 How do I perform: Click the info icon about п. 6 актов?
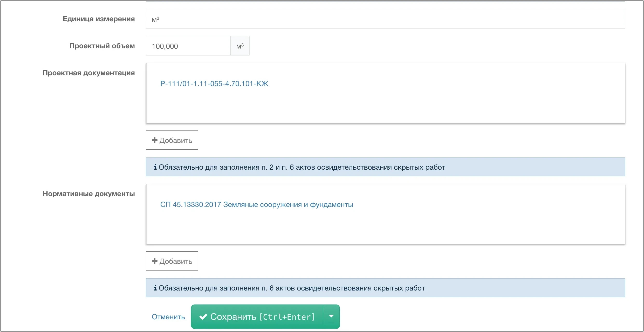pyautogui.click(x=155, y=288)
